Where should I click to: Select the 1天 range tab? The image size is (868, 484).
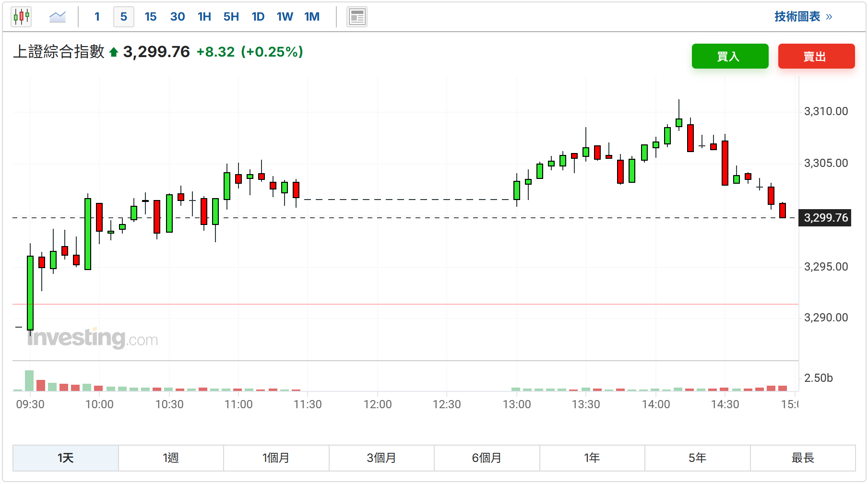(66, 458)
